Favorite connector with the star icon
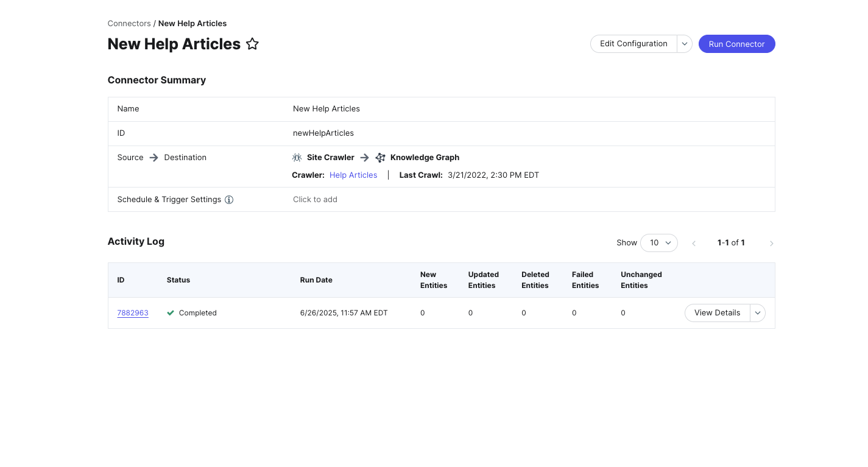 (x=252, y=44)
